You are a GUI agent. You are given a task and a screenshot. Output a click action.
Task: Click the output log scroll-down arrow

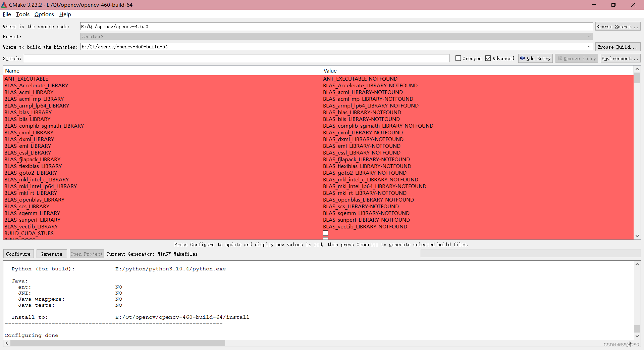click(637, 336)
